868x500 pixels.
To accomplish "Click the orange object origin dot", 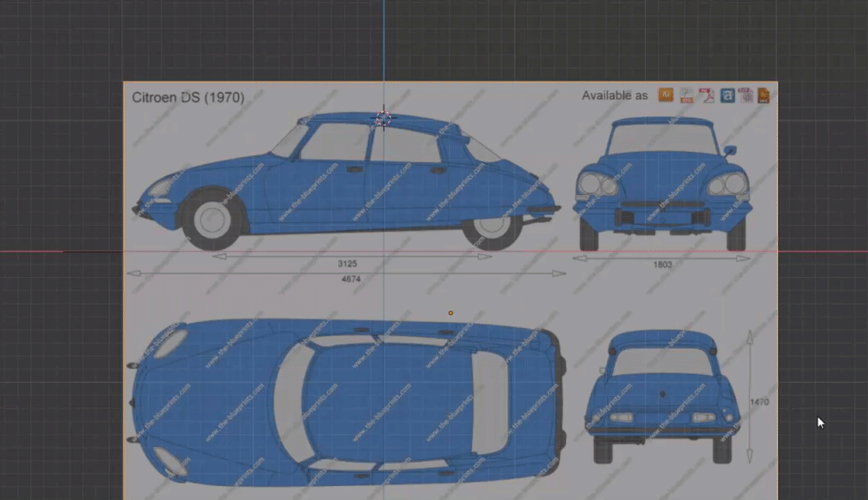I will tap(450, 312).
